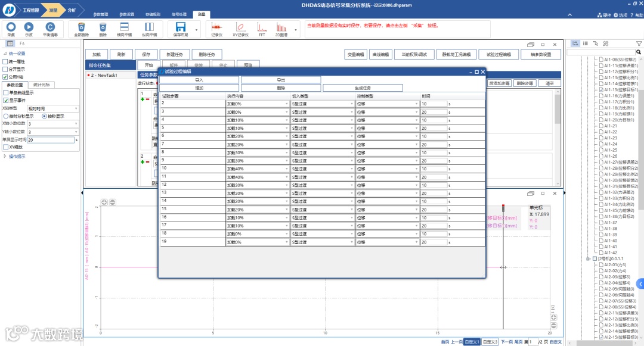
Task: Go to the 工程管理 workflow step
Action: tap(31, 10)
